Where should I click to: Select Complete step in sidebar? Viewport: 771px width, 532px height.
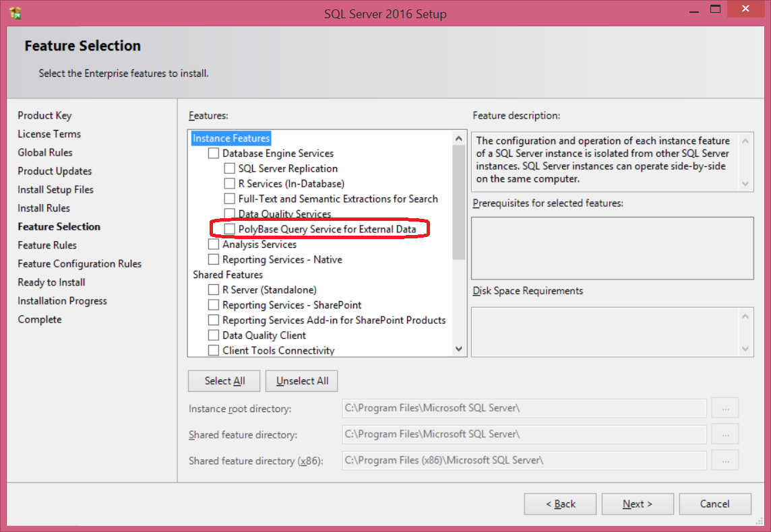click(40, 319)
